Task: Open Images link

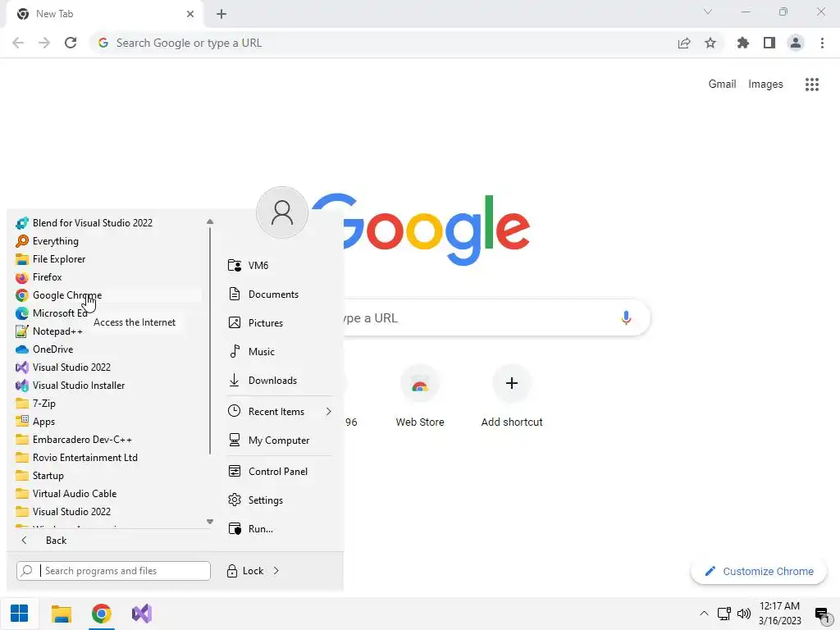Action: 765,84
